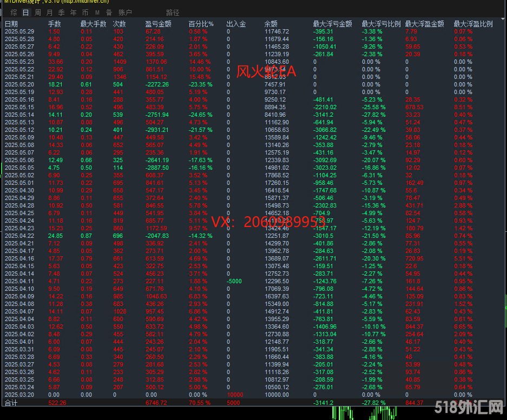
Task: Open the 周 weekly statistics tab
Action: (37, 12)
